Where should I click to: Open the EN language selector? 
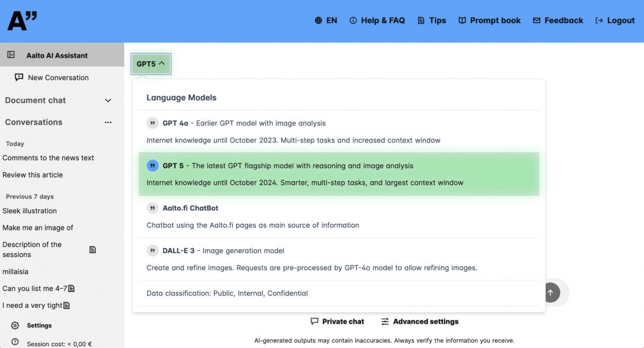(326, 20)
